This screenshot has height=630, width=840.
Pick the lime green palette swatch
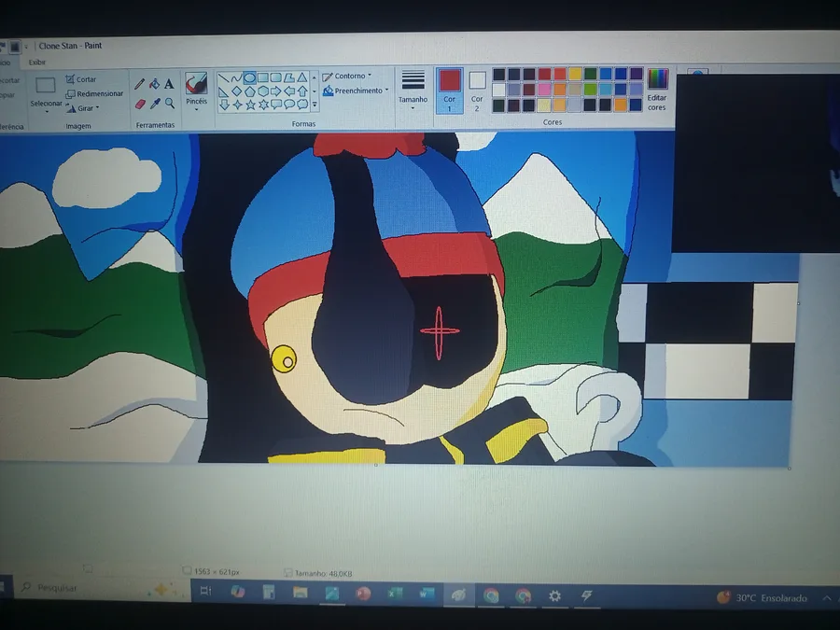click(x=590, y=89)
